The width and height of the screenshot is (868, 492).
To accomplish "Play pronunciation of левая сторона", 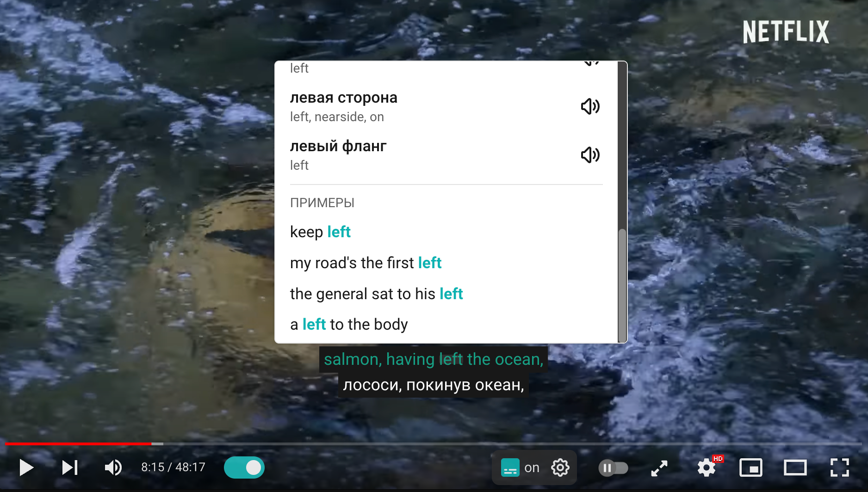I will (x=590, y=106).
